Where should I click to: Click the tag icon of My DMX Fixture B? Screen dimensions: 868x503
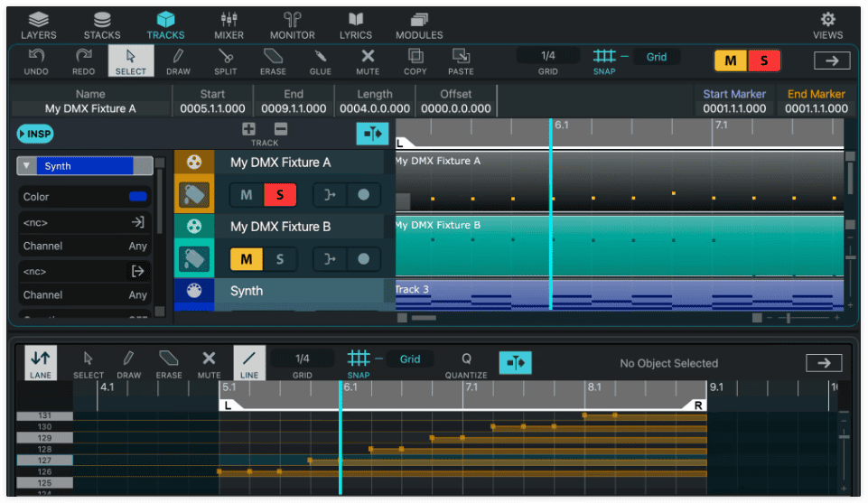pyautogui.click(x=194, y=258)
